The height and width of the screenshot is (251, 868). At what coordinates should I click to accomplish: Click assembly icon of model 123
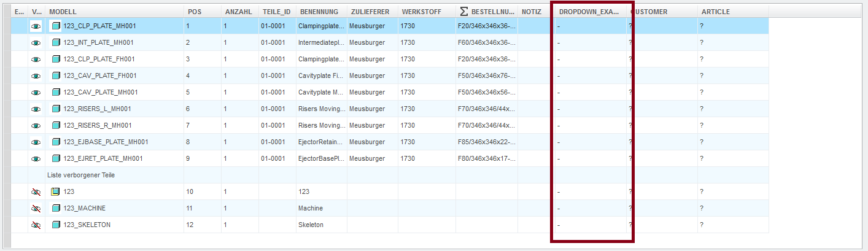pos(56,191)
